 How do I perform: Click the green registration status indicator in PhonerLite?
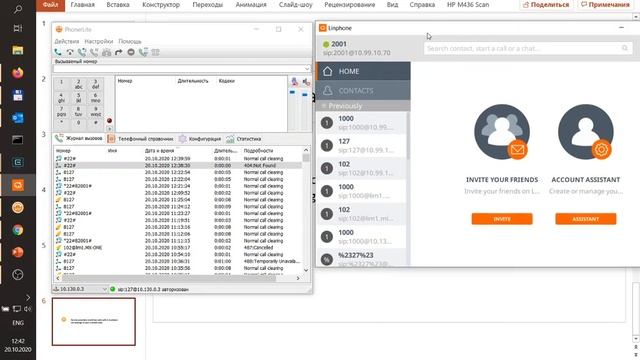(x=113, y=289)
